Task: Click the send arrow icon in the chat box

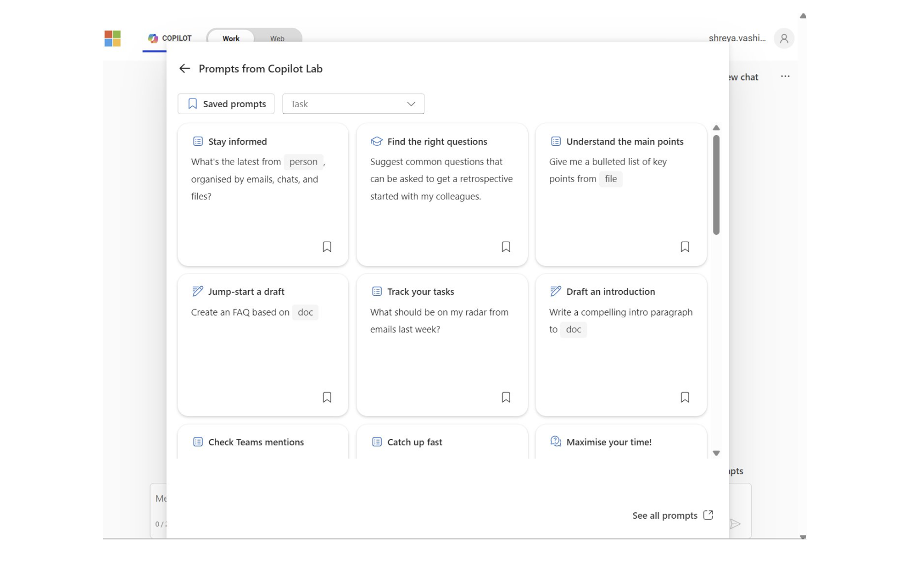Action: point(735,524)
